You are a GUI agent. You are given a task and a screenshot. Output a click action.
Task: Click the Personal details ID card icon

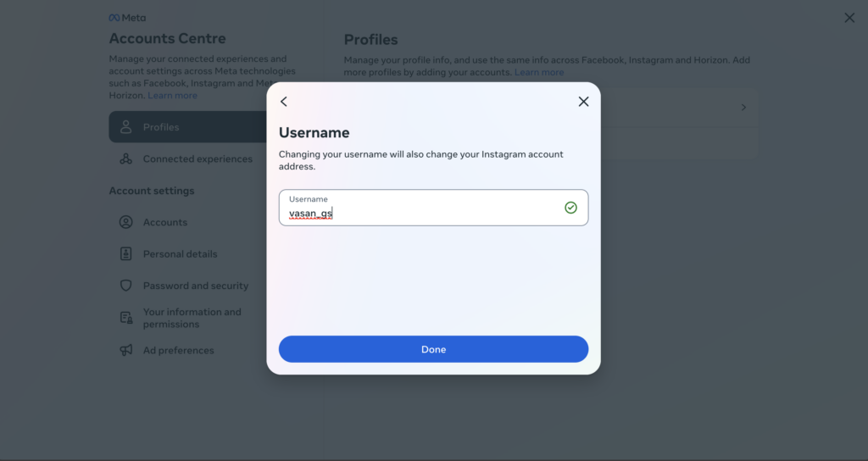125,253
